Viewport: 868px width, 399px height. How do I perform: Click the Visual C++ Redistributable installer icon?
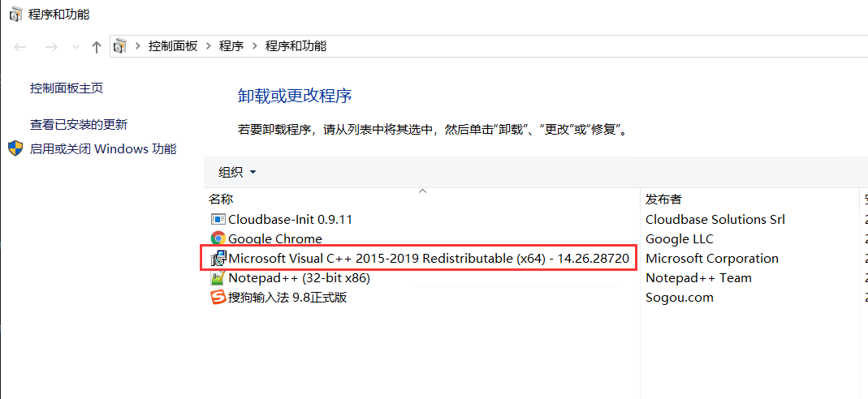pyautogui.click(x=218, y=259)
